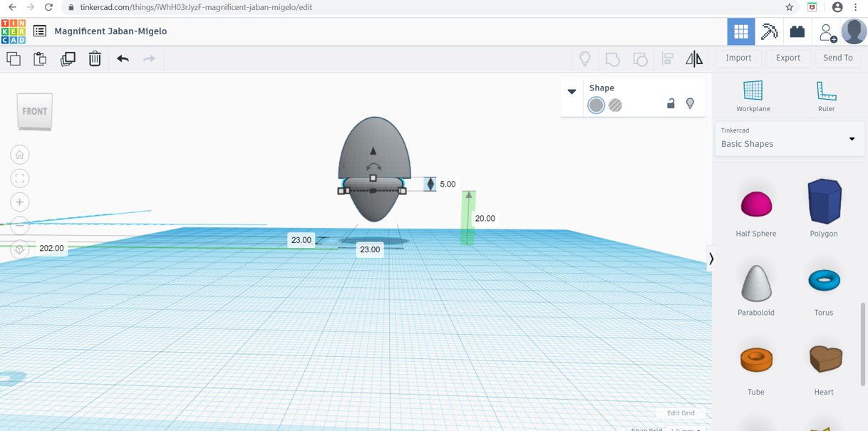Image resolution: width=868 pixels, height=431 pixels.
Task: Click the Import button
Action: pos(738,58)
